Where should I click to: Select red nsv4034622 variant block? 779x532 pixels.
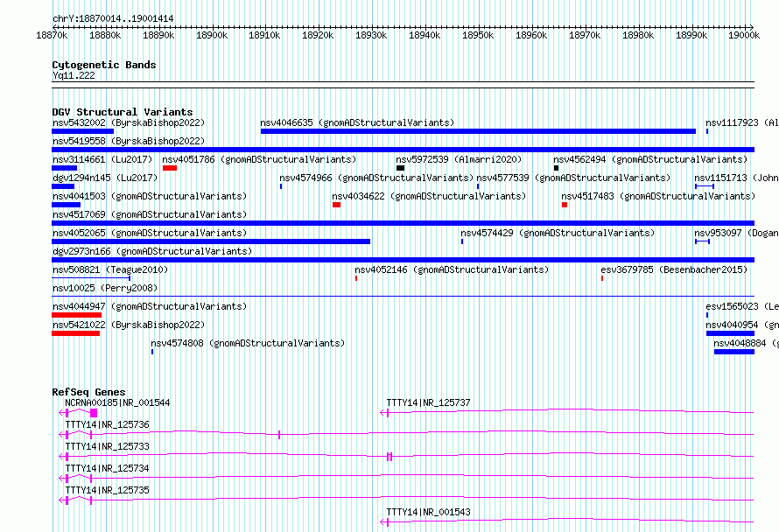pos(336,205)
